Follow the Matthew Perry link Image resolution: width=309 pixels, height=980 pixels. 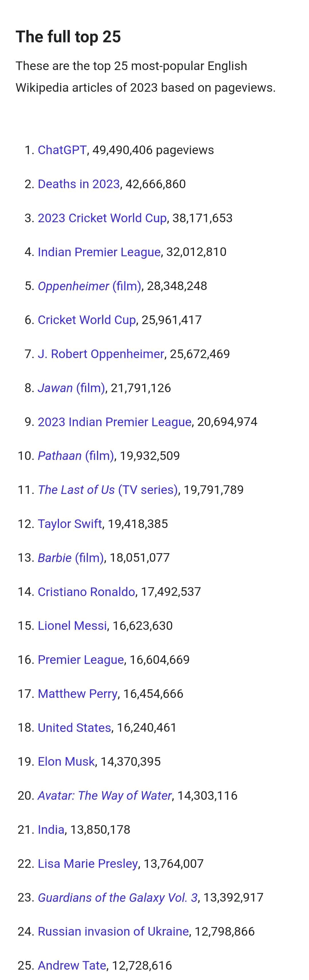coord(78,694)
